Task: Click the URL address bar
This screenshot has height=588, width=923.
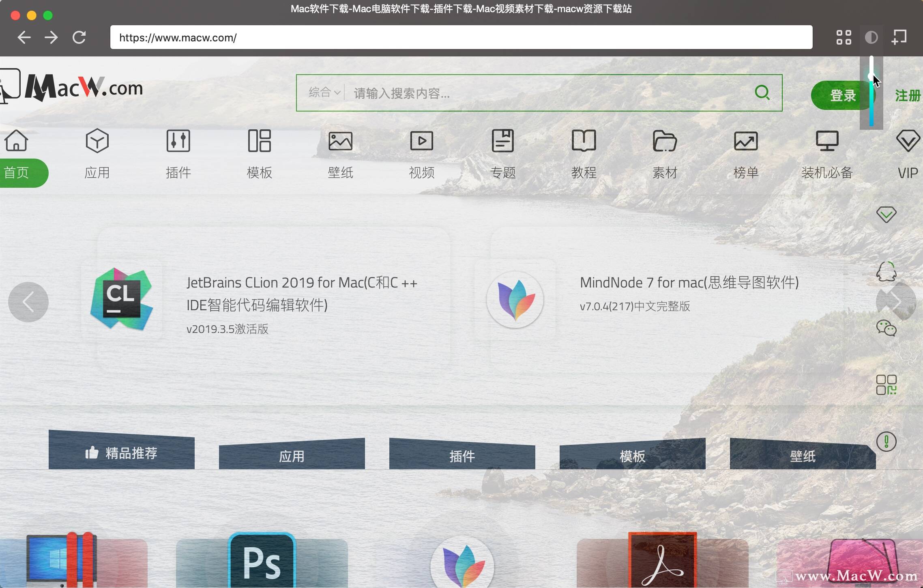Action: click(461, 37)
